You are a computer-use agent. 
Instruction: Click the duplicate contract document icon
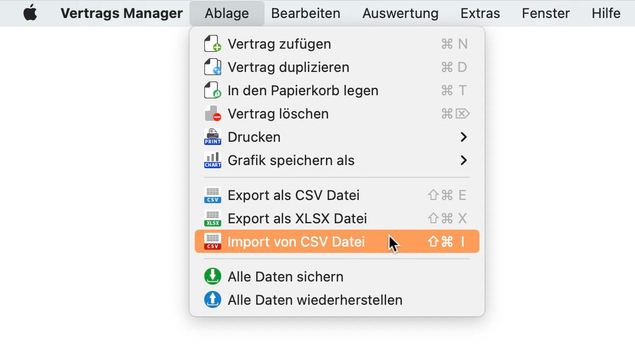(x=212, y=67)
